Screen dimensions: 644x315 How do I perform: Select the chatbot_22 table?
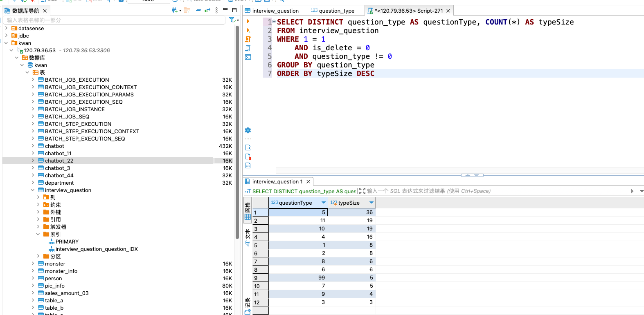tap(59, 161)
